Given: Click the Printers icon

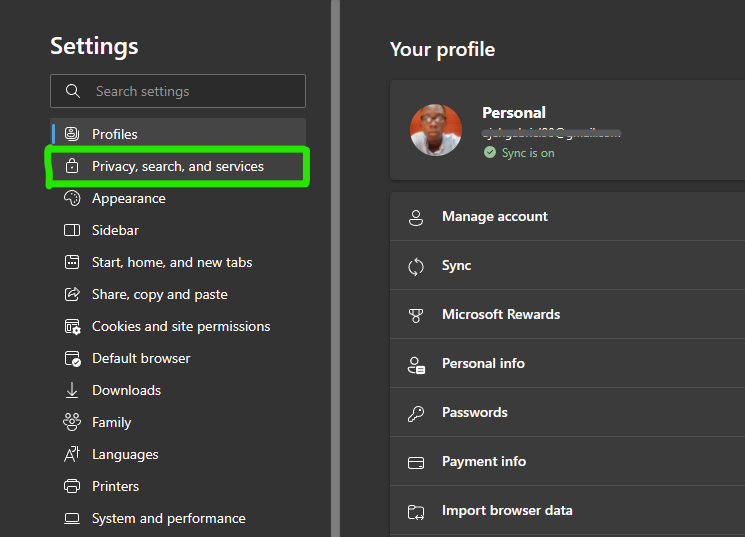Looking at the screenshot, I should [x=72, y=486].
